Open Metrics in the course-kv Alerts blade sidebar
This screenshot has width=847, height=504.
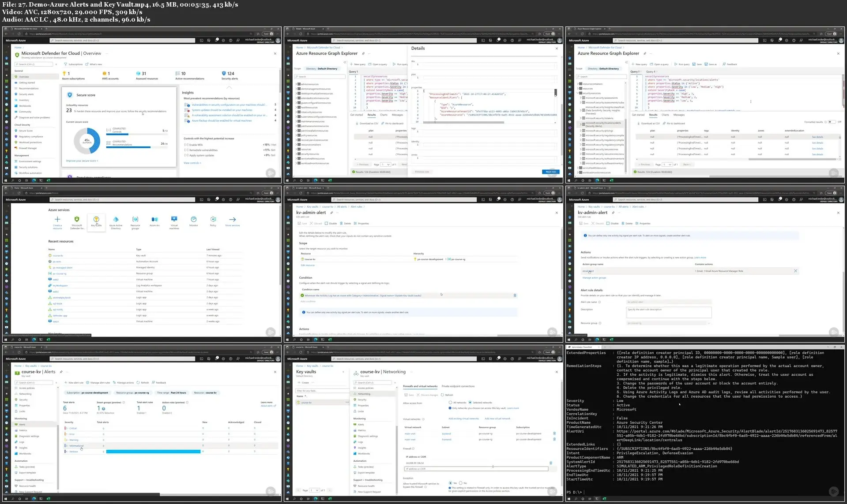click(23, 430)
